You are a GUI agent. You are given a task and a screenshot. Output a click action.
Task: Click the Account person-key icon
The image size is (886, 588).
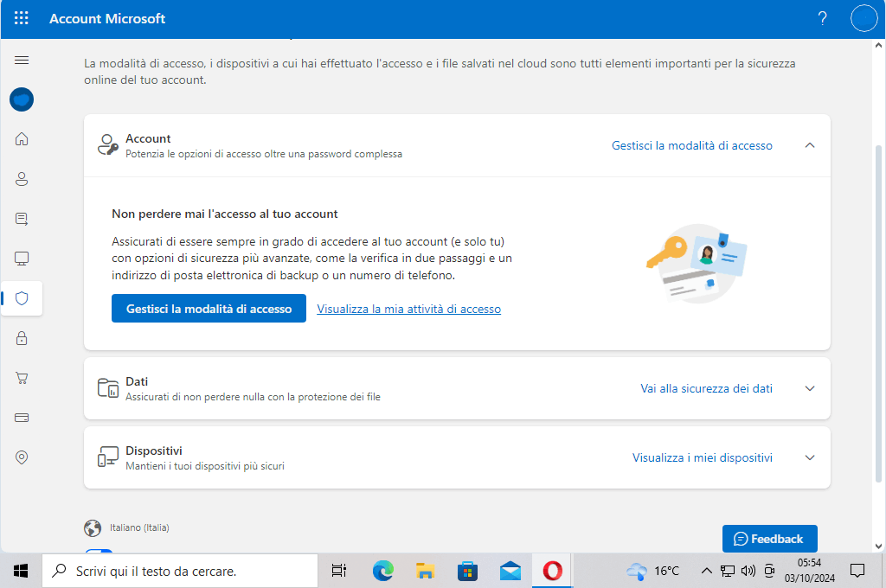tap(108, 145)
